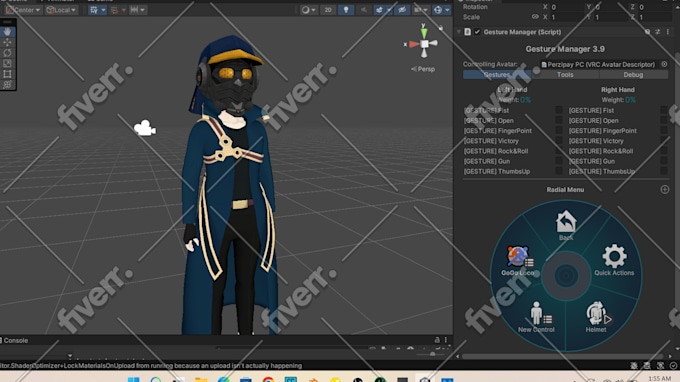Open the Local handle rotation dropdown
The height and width of the screenshot is (382, 680).
(61, 10)
